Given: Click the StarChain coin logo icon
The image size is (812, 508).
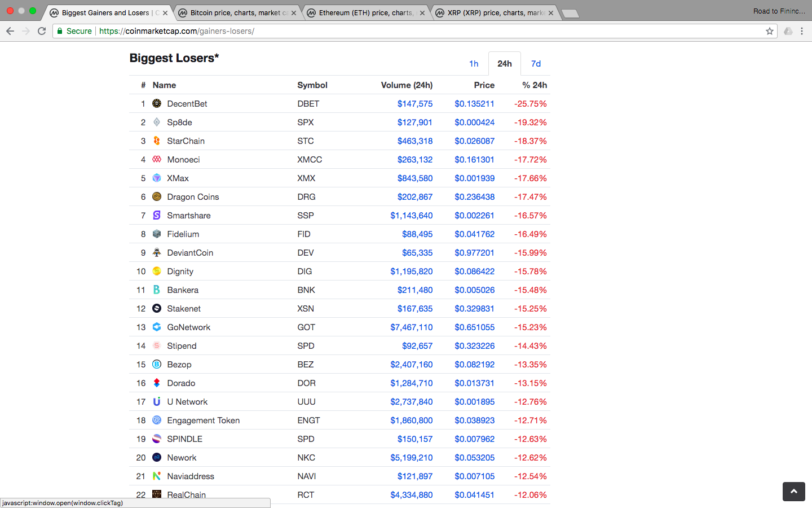Looking at the screenshot, I should [157, 141].
